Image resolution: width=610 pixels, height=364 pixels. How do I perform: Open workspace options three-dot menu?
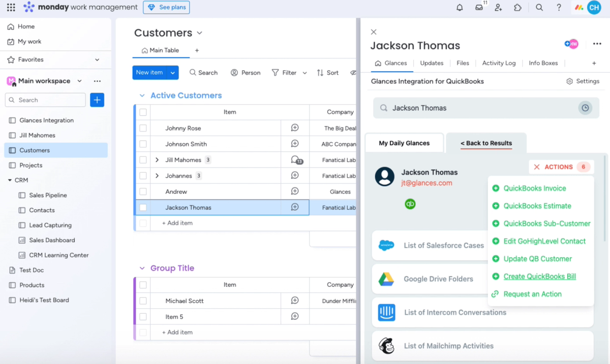(97, 81)
